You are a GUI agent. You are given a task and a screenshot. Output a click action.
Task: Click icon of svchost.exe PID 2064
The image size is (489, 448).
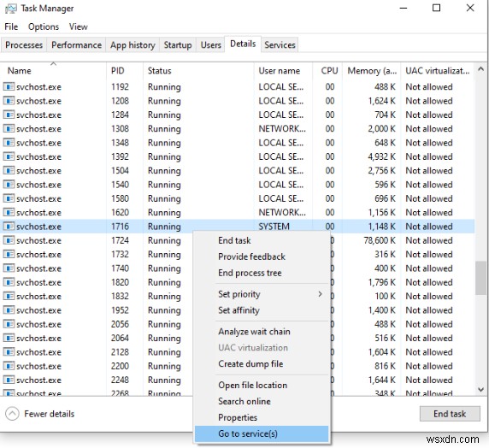point(9,338)
